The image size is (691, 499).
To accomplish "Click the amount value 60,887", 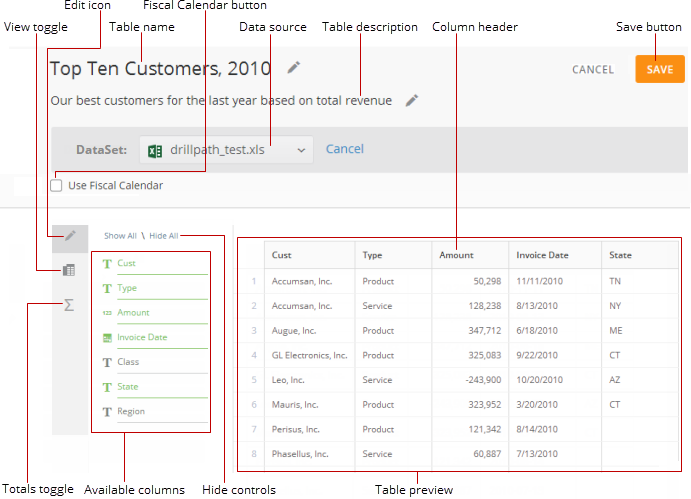I will click(x=487, y=454).
